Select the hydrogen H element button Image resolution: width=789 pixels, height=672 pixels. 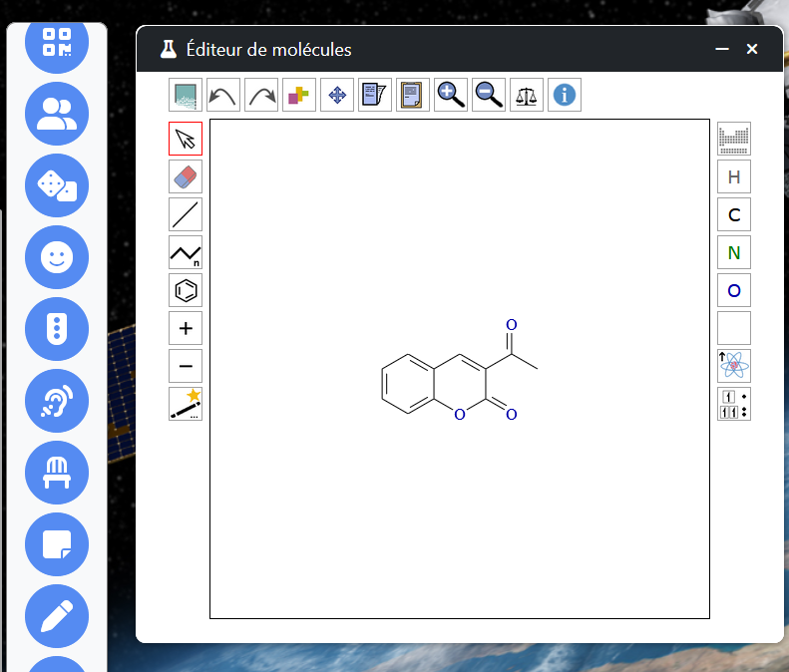pyautogui.click(x=734, y=176)
